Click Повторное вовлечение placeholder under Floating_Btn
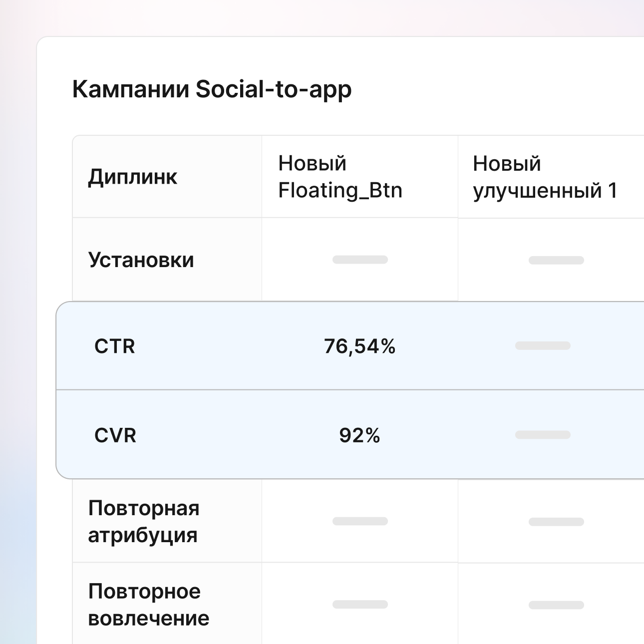The image size is (644, 644). (x=360, y=605)
